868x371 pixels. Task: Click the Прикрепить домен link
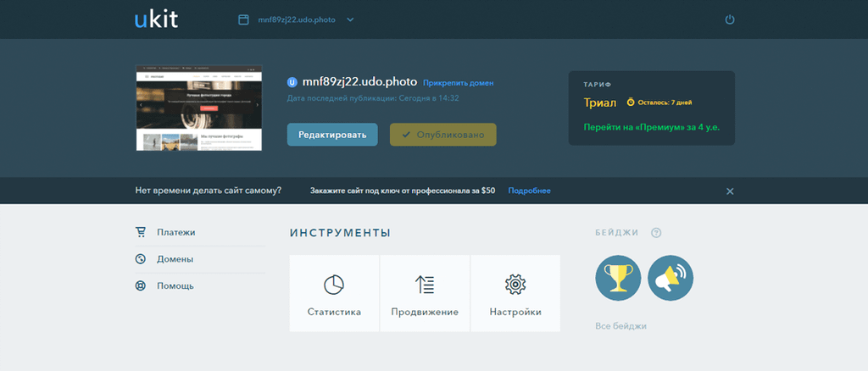coord(459,83)
